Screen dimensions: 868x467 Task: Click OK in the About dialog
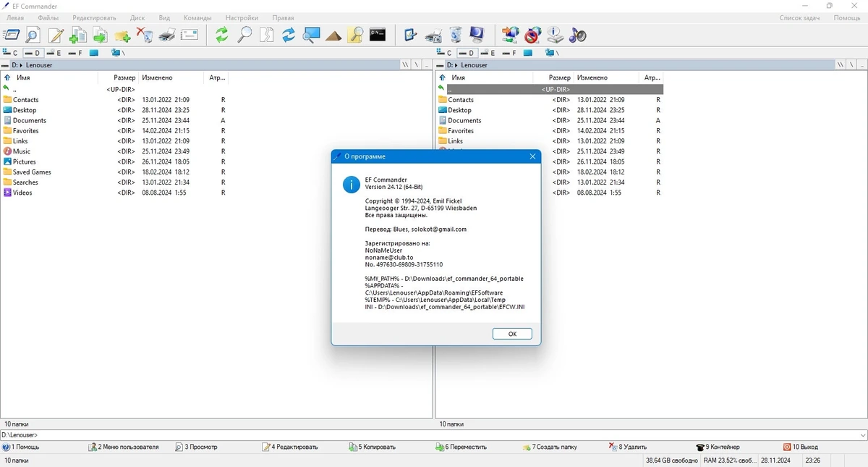coord(512,334)
